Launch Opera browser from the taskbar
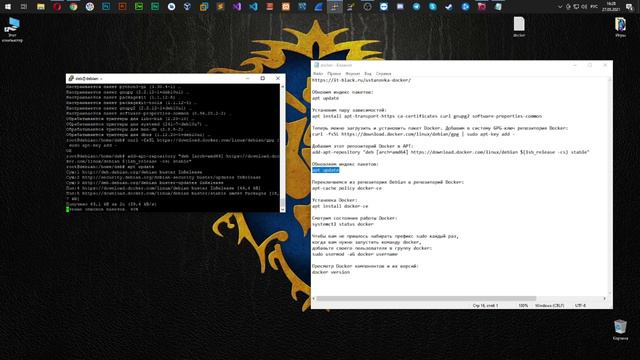Viewport: 640px width, 360px height. [x=57, y=7]
